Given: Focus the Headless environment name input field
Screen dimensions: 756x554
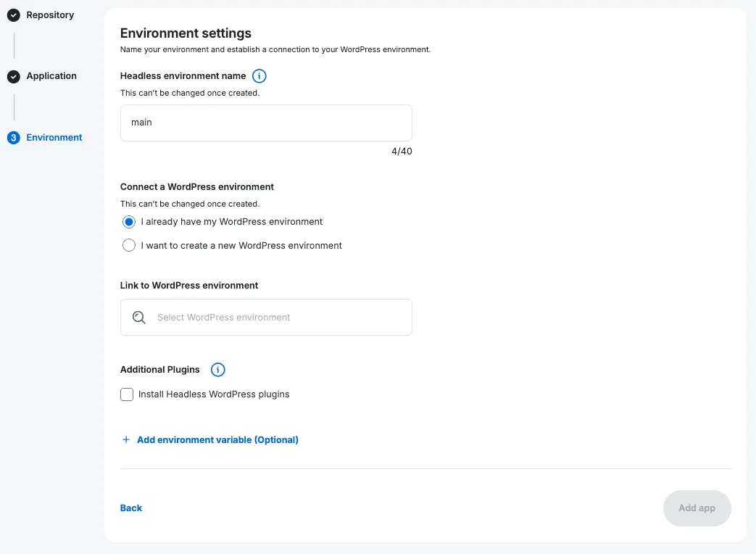Looking at the screenshot, I should (266, 123).
